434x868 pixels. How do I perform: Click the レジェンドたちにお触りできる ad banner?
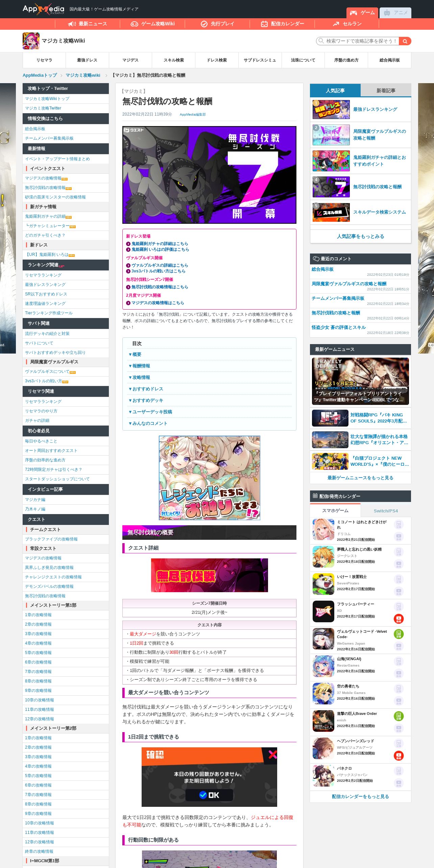point(210,478)
